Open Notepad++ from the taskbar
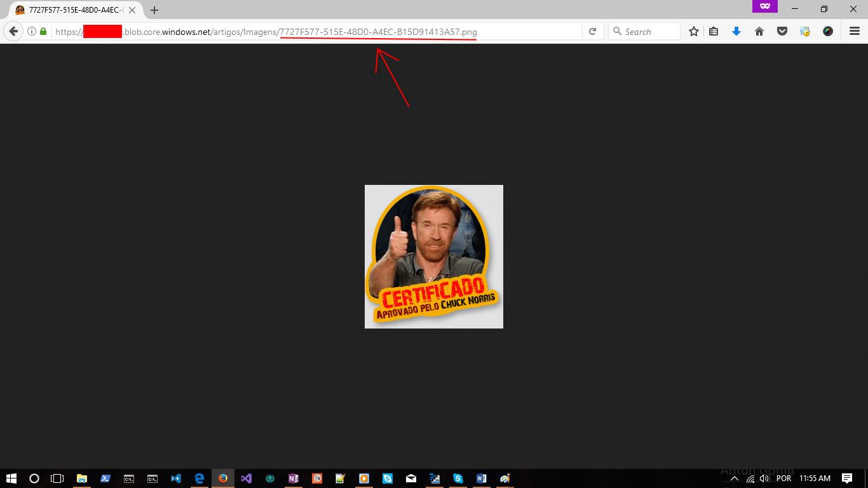This screenshot has width=868, height=488. [x=341, y=478]
